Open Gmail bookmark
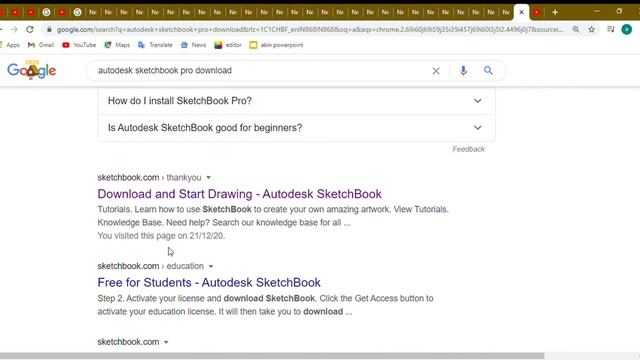 [41, 45]
